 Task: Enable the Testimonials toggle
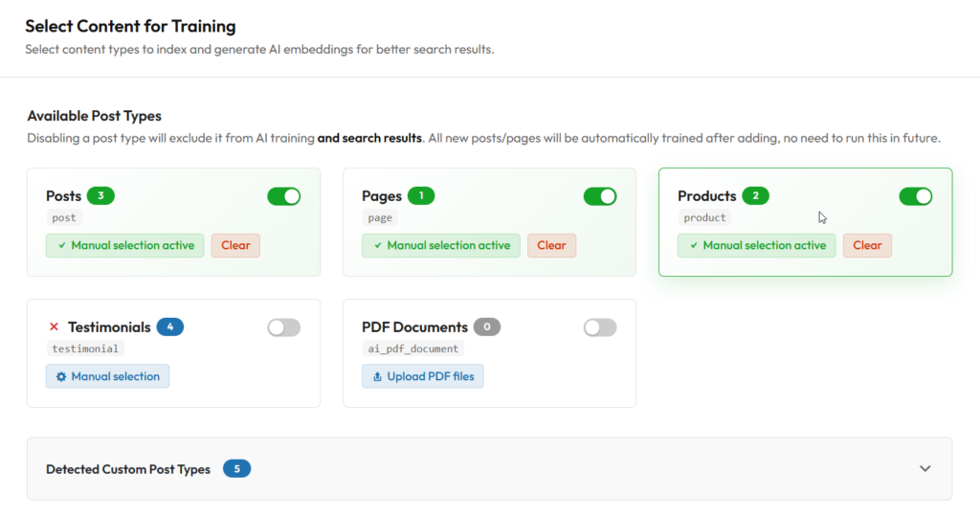pos(283,327)
